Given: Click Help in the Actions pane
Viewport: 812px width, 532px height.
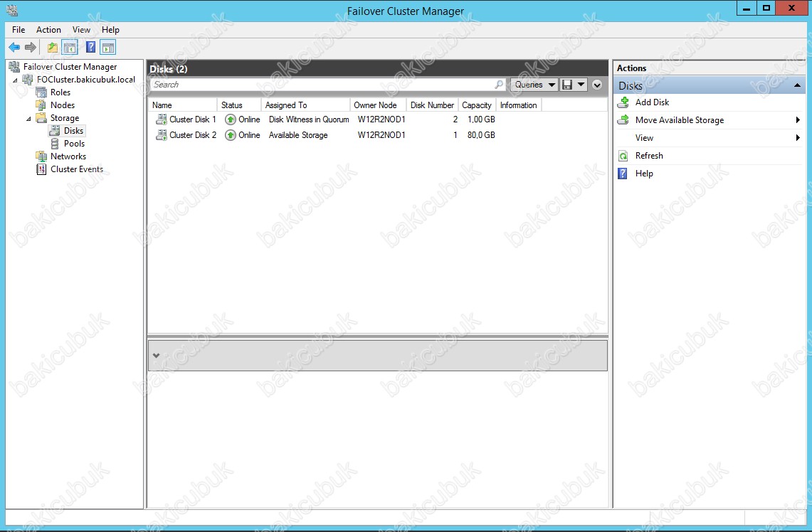Looking at the screenshot, I should 644,174.
